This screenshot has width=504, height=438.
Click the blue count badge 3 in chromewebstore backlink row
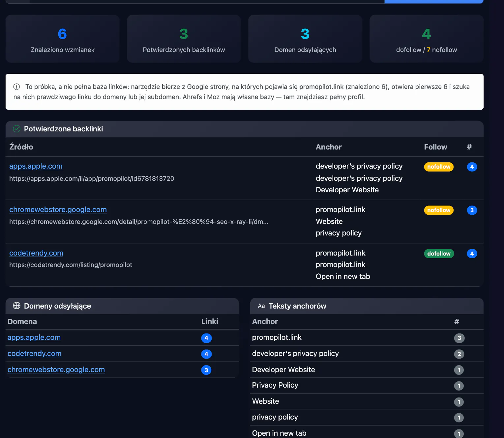472,210
